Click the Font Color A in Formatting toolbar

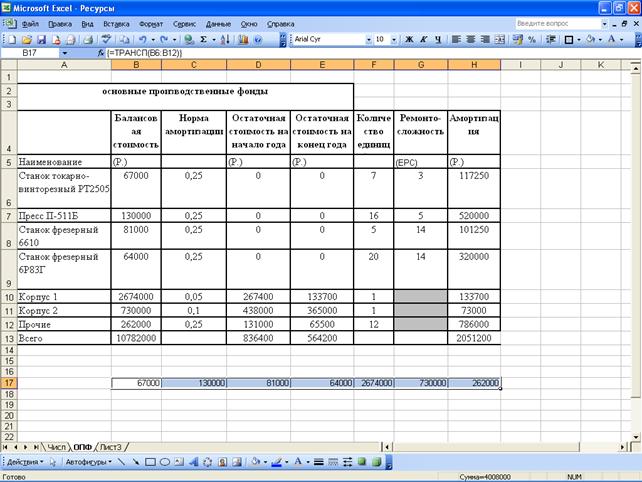(612, 39)
